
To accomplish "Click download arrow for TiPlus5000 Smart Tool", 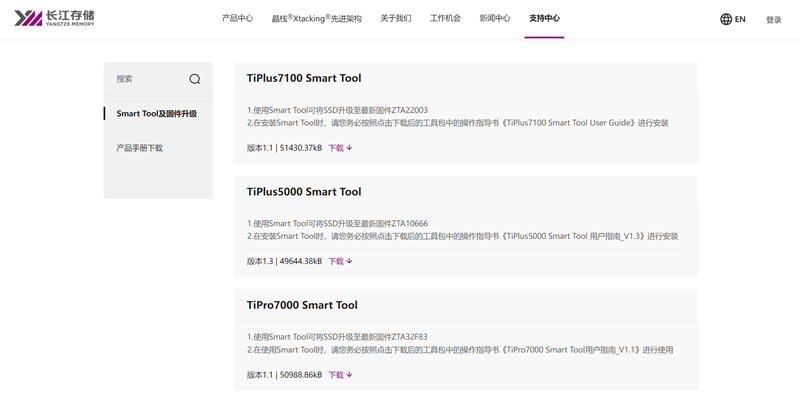I will point(349,261).
